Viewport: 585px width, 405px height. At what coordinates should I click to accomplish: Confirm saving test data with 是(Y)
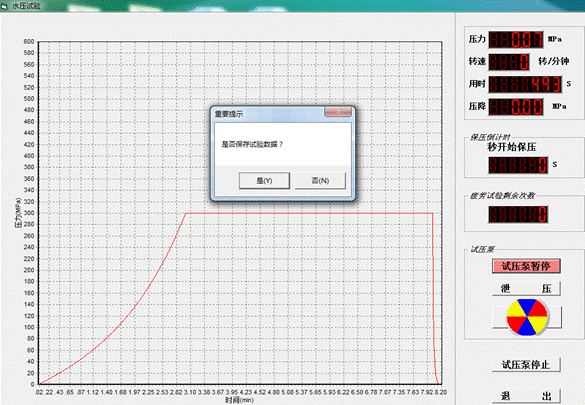point(264,180)
